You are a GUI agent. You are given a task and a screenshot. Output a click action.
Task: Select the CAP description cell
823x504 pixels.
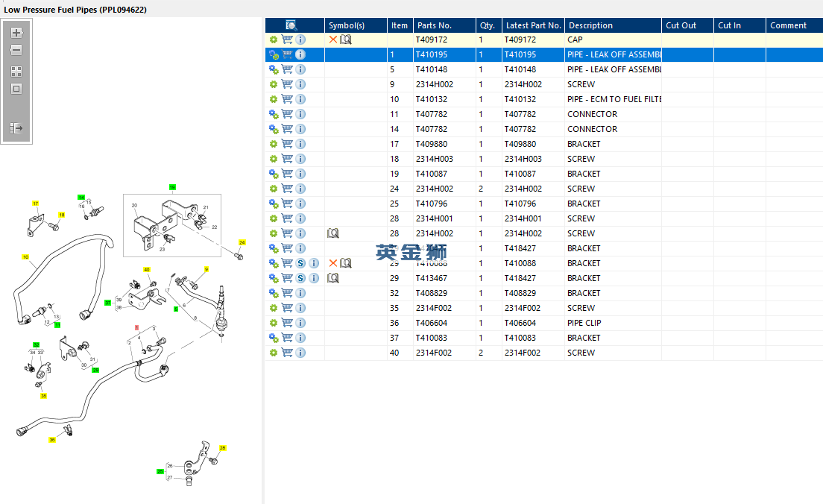tap(575, 40)
